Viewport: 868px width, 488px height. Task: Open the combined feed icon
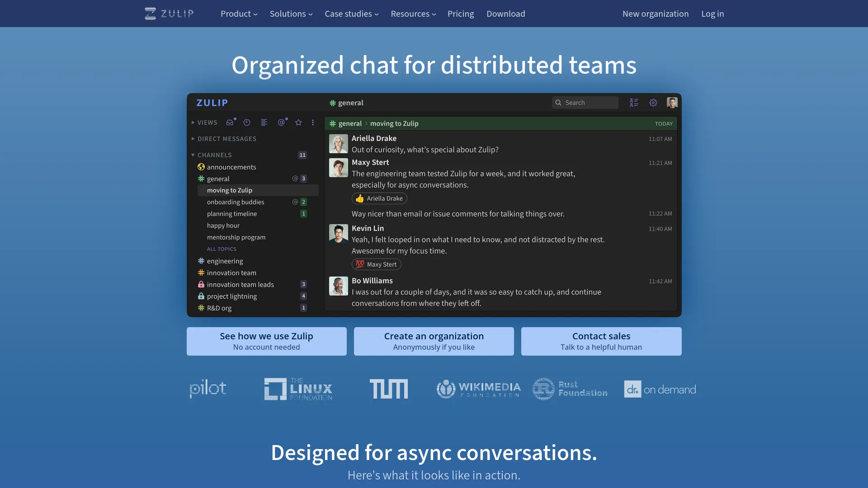[x=264, y=122]
